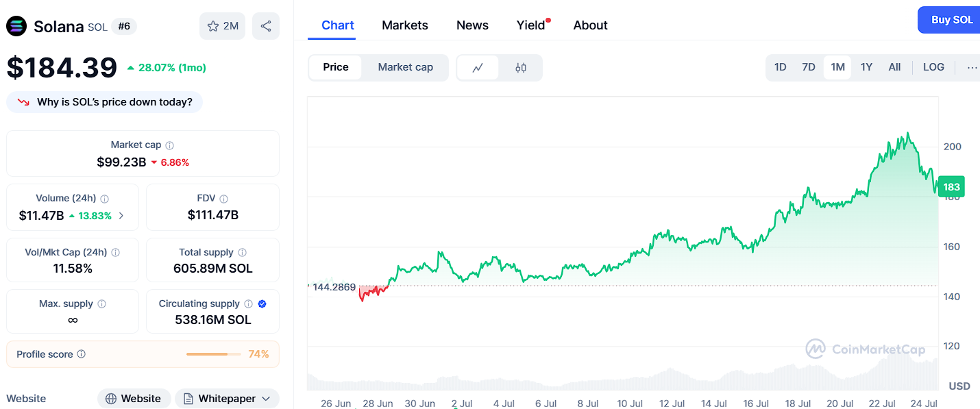Open 'Why is SOL's price down today?'
The width and height of the screenshot is (980, 409).
point(104,102)
